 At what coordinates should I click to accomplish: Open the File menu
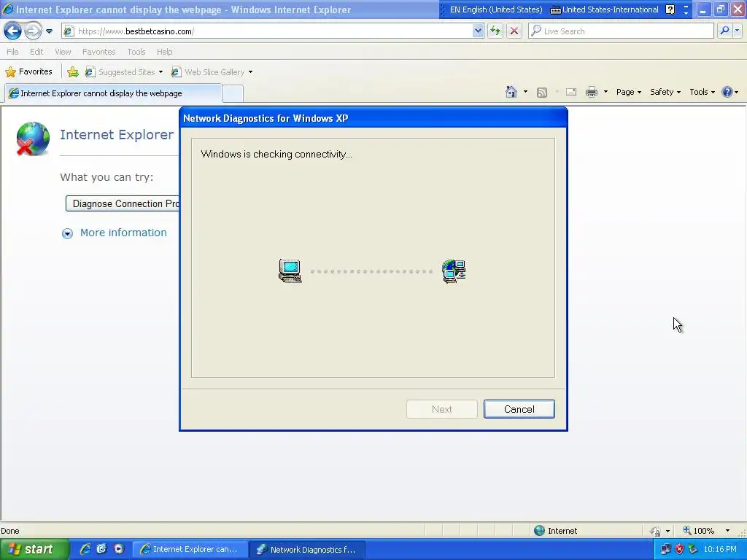pyautogui.click(x=13, y=52)
